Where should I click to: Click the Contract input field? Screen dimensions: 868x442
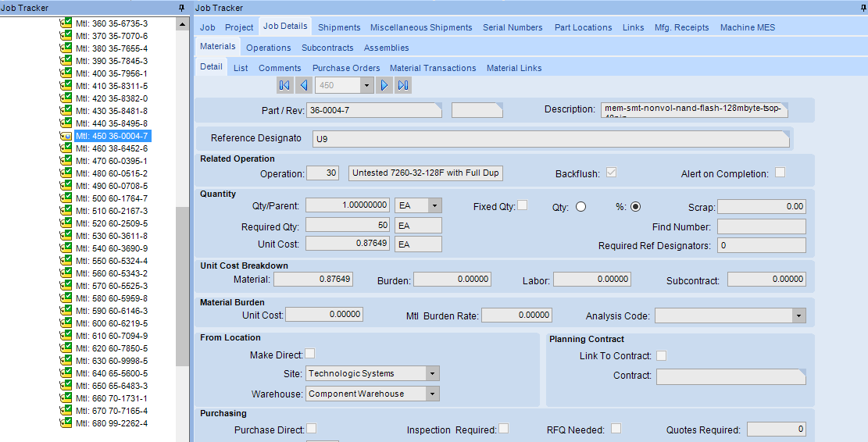point(730,376)
